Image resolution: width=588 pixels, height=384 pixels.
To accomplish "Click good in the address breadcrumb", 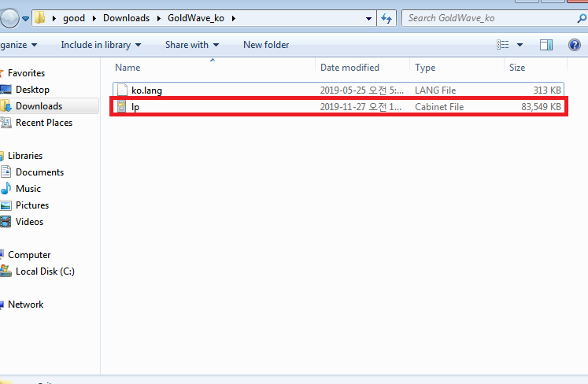I will (x=74, y=18).
